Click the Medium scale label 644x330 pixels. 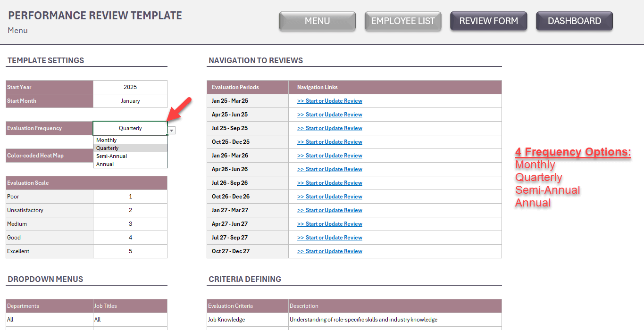point(50,224)
